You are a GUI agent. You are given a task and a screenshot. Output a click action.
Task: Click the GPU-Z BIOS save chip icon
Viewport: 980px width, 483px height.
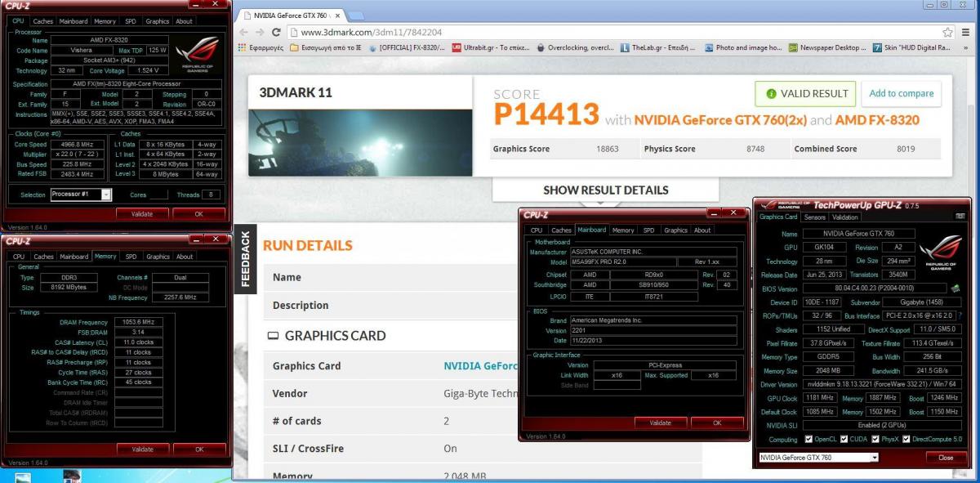(x=955, y=288)
